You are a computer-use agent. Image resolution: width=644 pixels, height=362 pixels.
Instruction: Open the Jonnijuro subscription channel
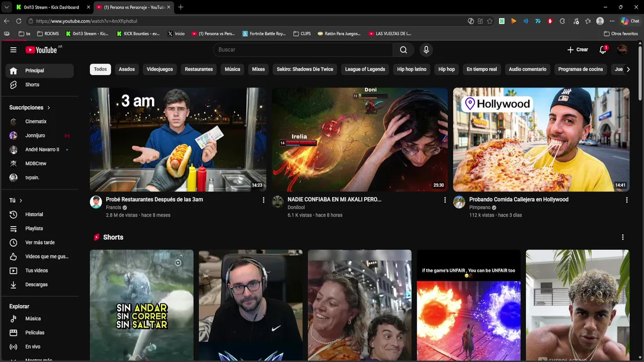click(x=40, y=136)
